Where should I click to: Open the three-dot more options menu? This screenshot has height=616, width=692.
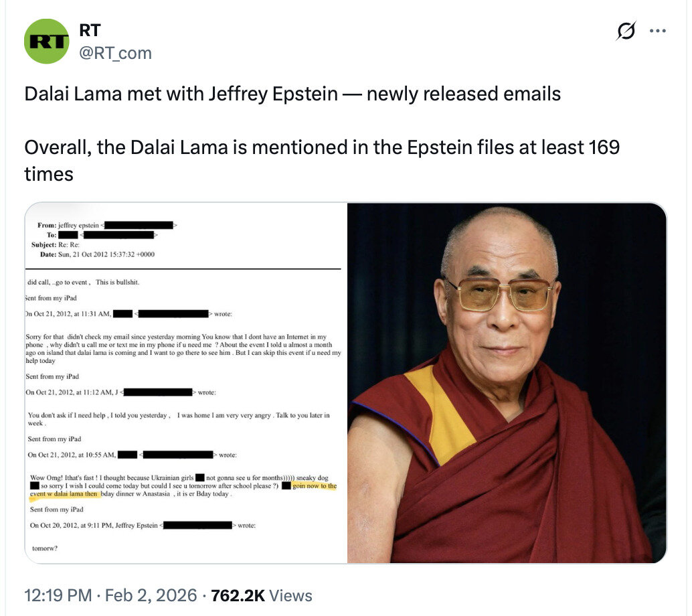click(658, 31)
